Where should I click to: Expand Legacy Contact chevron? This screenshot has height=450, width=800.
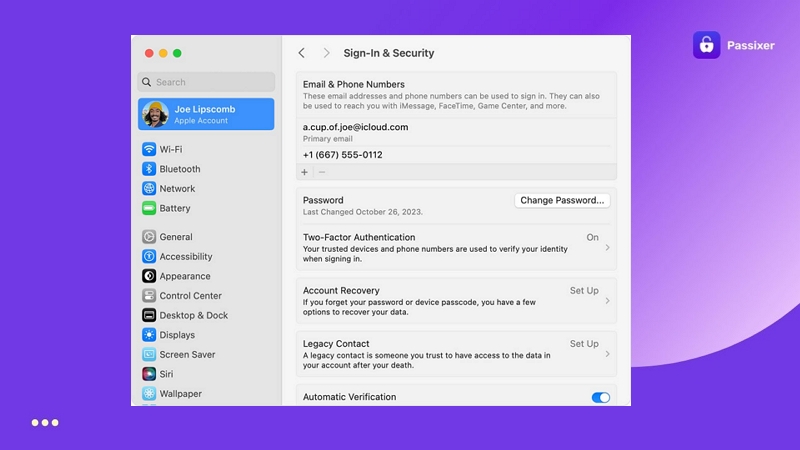point(607,354)
